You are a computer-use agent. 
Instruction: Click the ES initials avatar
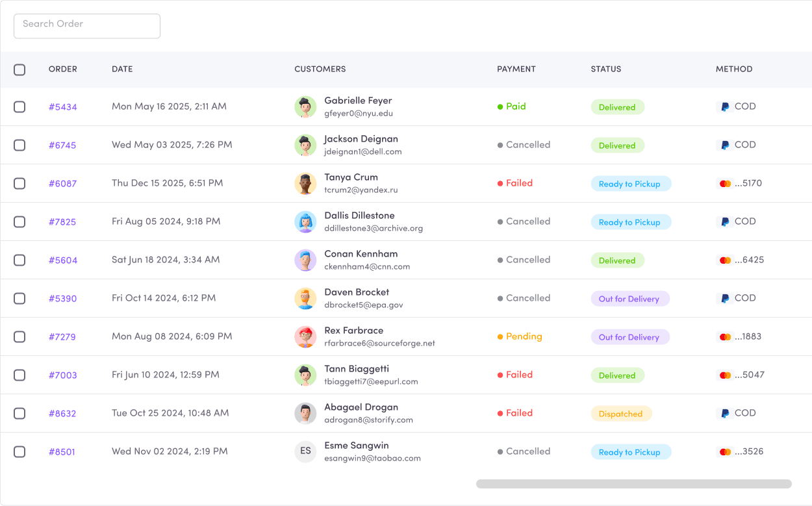tap(305, 451)
